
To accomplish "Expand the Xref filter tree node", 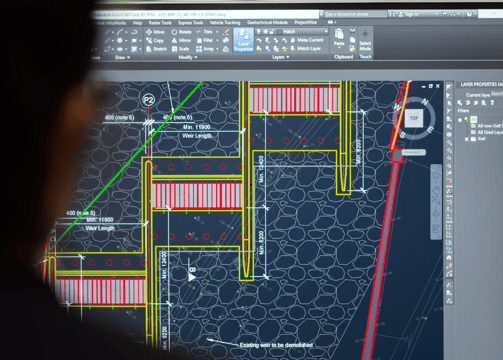I will point(466,139).
